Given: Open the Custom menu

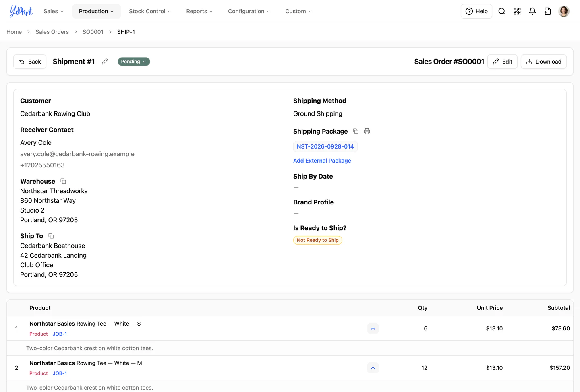Looking at the screenshot, I should pyautogui.click(x=298, y=11).
